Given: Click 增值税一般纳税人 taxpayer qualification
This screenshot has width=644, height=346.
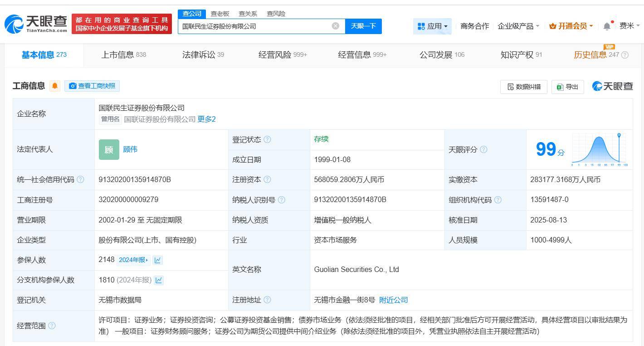Looking at the screenshot, I should pyautogui.click(x=342, y=220).
